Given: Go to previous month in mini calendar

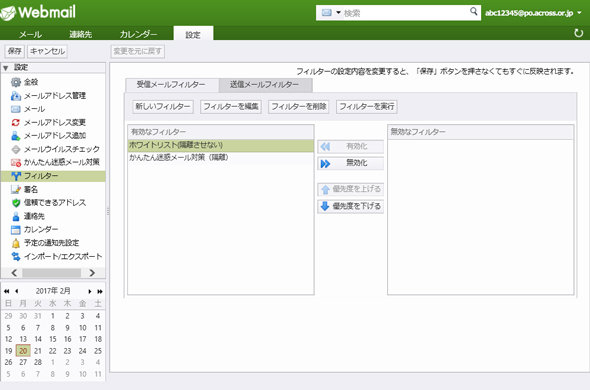Looking at the screenshot, I should (17, 291).
